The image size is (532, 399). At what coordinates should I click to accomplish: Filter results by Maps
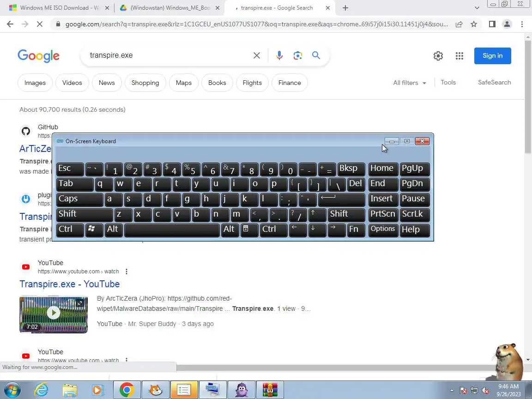(183, 83)
